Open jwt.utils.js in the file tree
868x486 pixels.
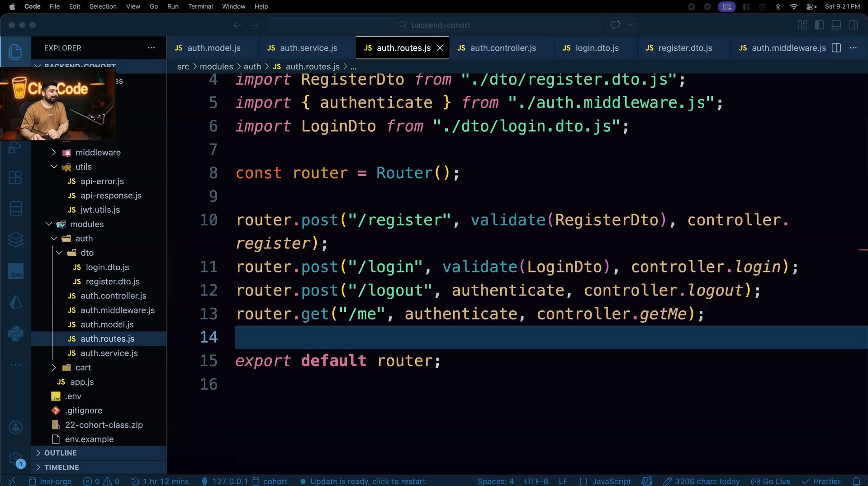click(100, 210)
